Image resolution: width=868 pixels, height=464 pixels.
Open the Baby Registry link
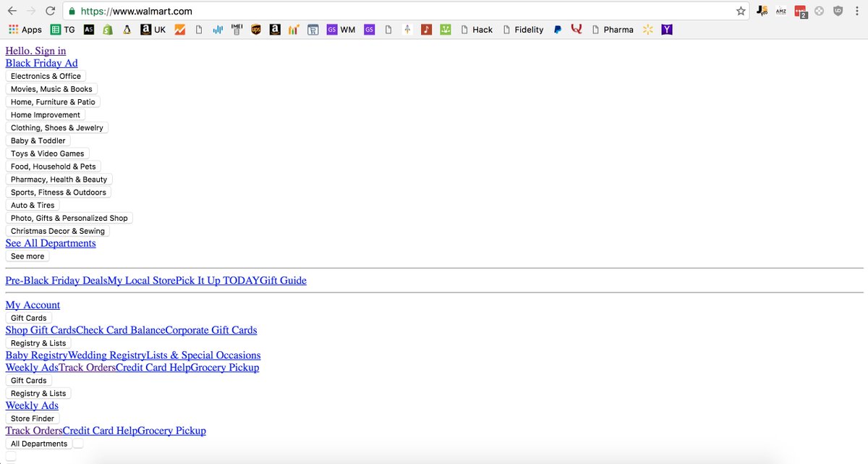click(x=37, y=355)
